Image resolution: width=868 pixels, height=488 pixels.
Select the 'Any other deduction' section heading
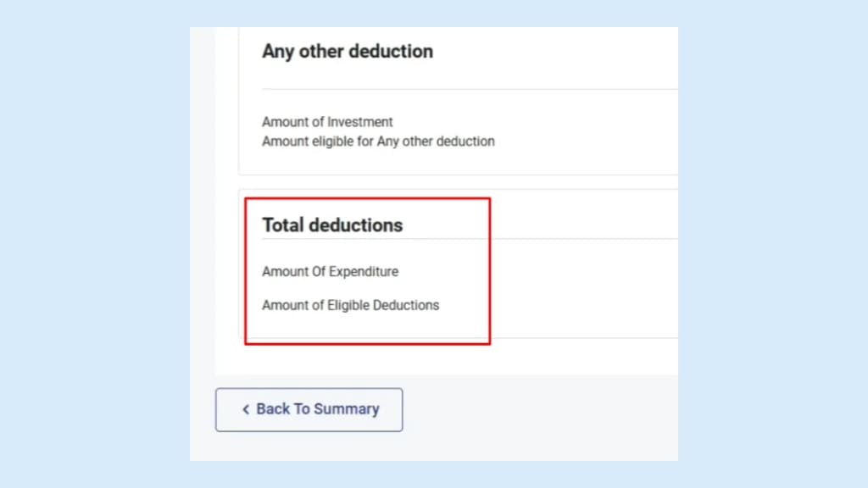pyautogui.click(x=347, y=52)
